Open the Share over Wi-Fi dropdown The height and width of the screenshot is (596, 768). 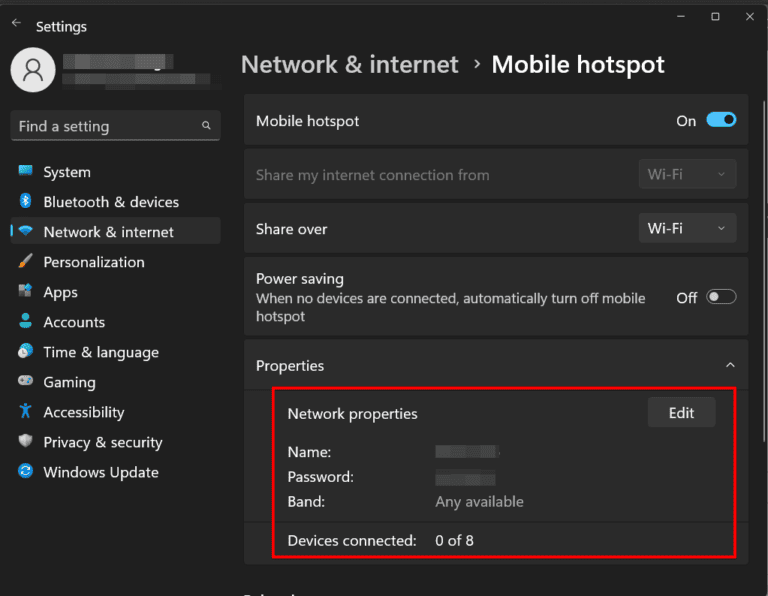point(687,229)
